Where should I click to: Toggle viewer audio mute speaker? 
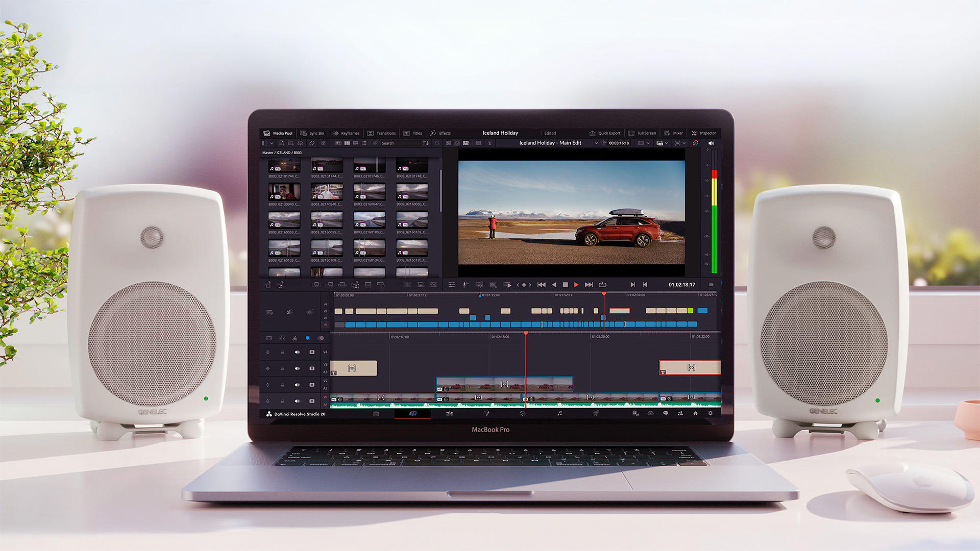(x=711, y=143)
